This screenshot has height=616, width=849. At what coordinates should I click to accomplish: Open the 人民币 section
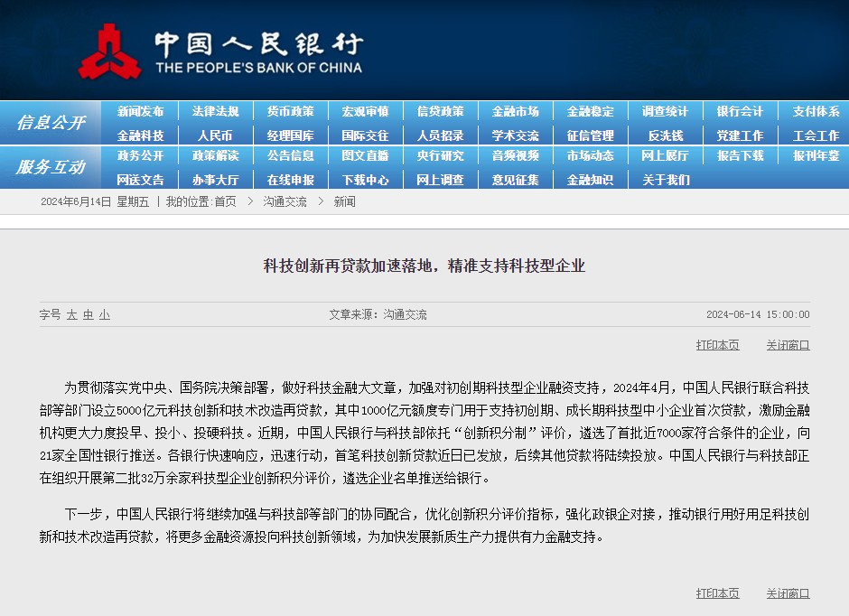215,135
